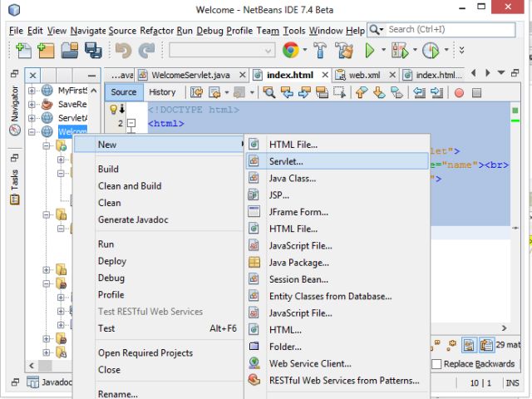Click Find Previous Occurrence icon
532x399 pixels.
click(x=287, y=92)
